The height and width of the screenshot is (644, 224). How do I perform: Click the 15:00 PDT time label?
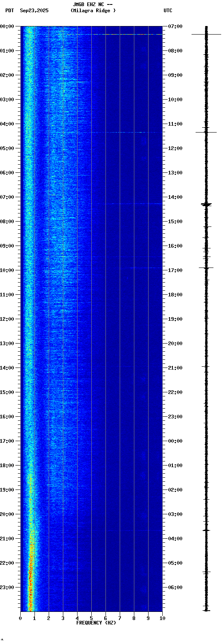pyautogui.click(x=7, y=392)
